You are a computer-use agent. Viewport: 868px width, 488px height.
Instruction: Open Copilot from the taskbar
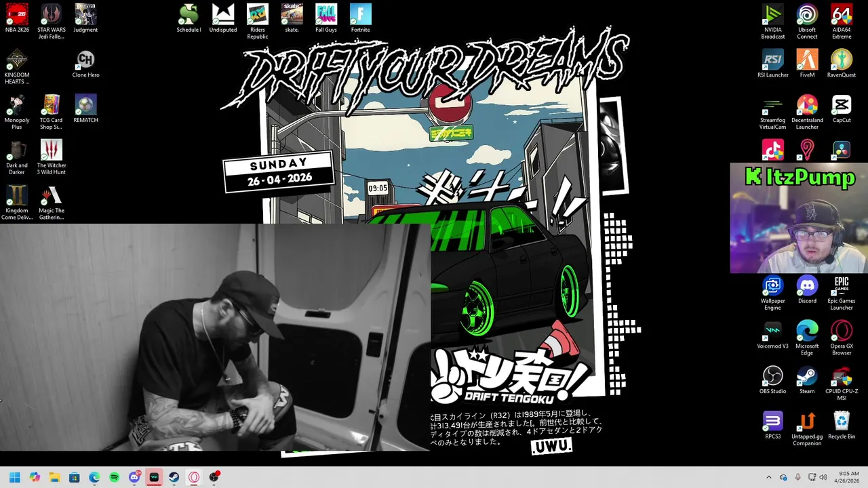[x=35, y=477]
